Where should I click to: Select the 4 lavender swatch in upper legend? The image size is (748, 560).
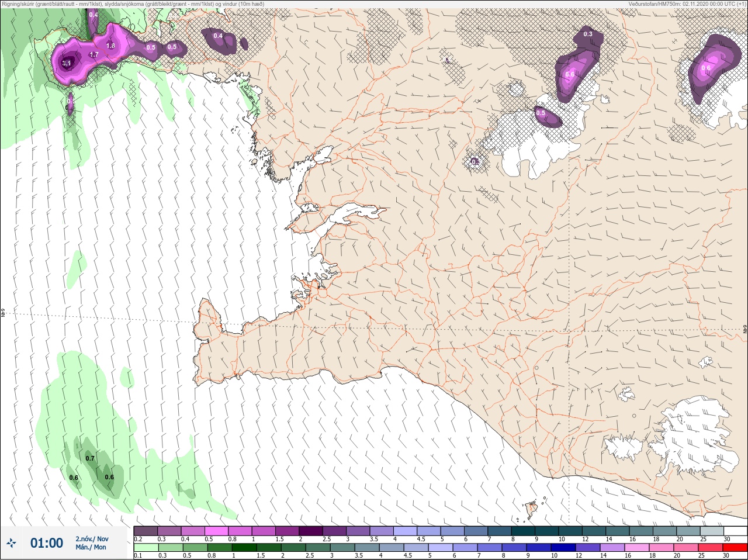click(x=406, y=531)
